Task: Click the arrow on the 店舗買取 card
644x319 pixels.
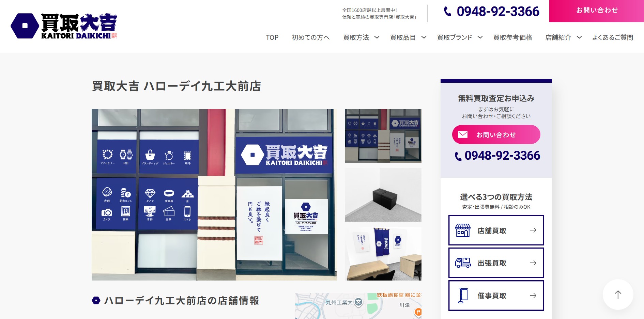Action: coord(533,230)
